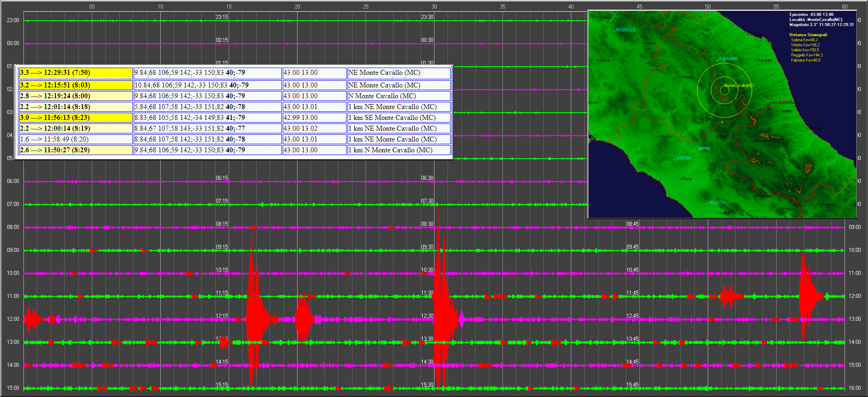Select the 2.6 ---> 11:50:27 (8:29) event cell
The width and height of the screenshot is (868, 397).
coord(76,150)
